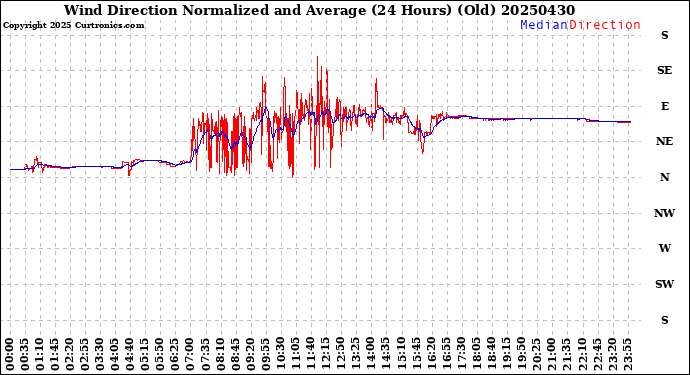Screen dimensions: 690x375
Task: Click the 01:10 time label
Action: coord(40,354)
